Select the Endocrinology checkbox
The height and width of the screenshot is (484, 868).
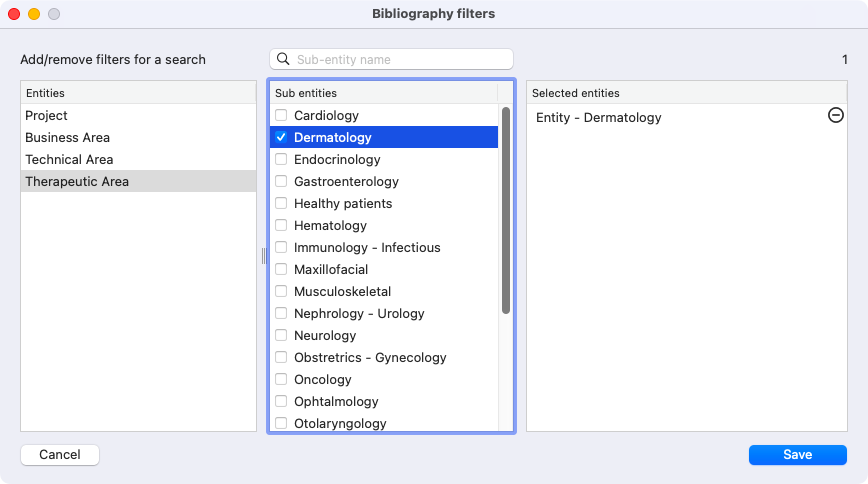(281, 159)
